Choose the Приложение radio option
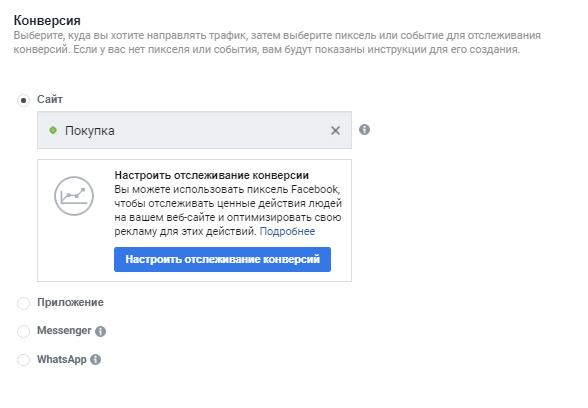 coord(24,303)
